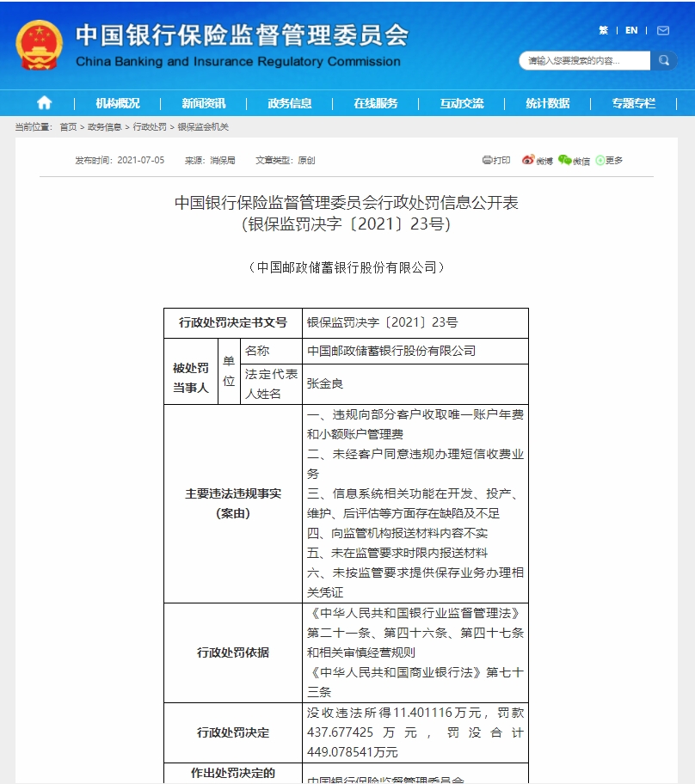
Task: Click article type 文章类型: 原创
Action: click(x=286, y=160)
